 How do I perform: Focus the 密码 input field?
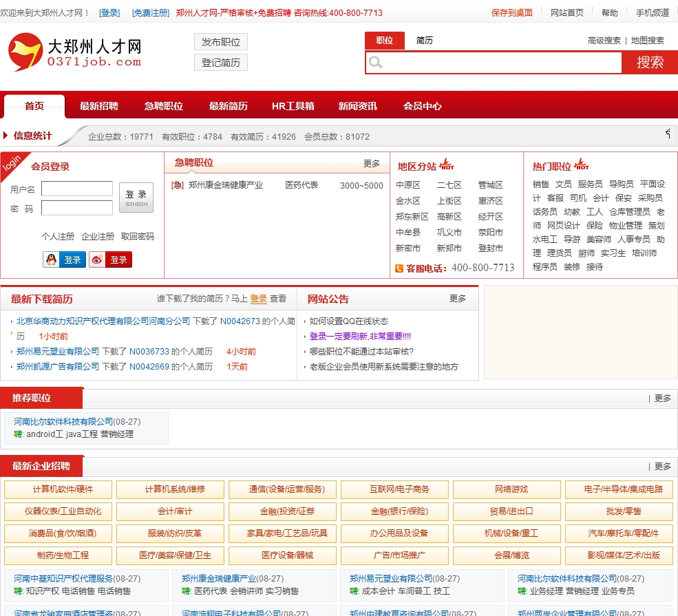pyautogui.click(x=77, y=208)
